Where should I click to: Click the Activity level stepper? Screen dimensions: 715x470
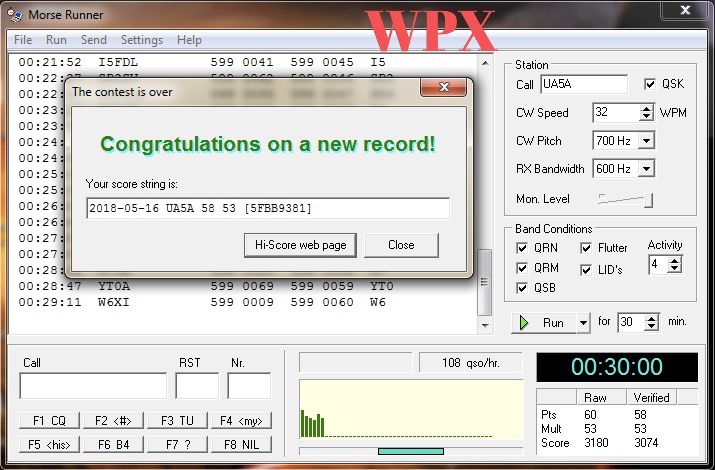pyautogui.click(x=676, y=265)
